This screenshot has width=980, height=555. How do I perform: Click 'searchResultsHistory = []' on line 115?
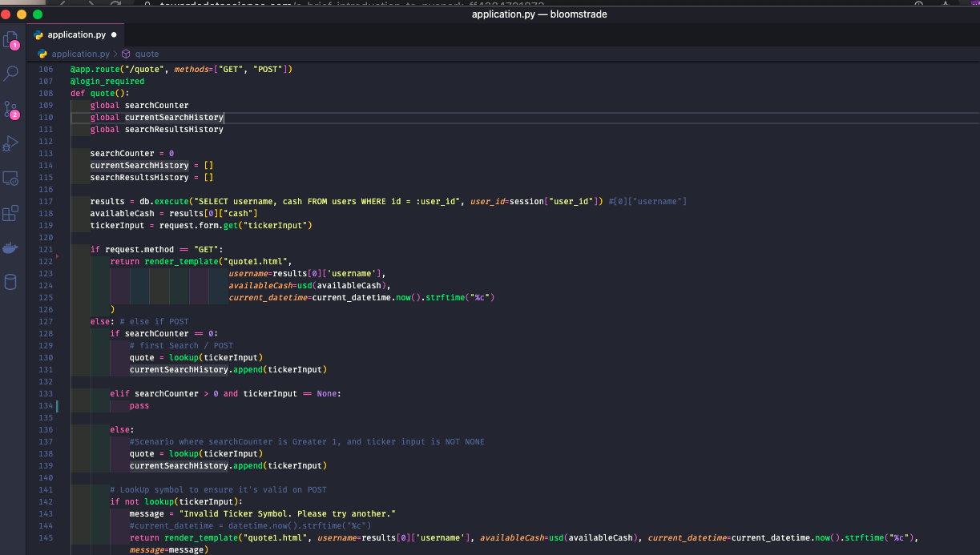coord(151,178)
